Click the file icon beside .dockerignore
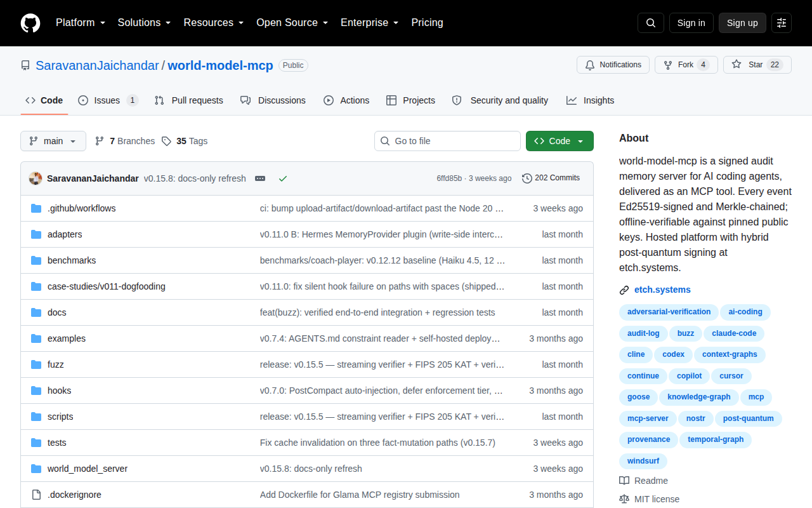Image resolution: width=812 pixels, height=508 pixels. [36, 495]
